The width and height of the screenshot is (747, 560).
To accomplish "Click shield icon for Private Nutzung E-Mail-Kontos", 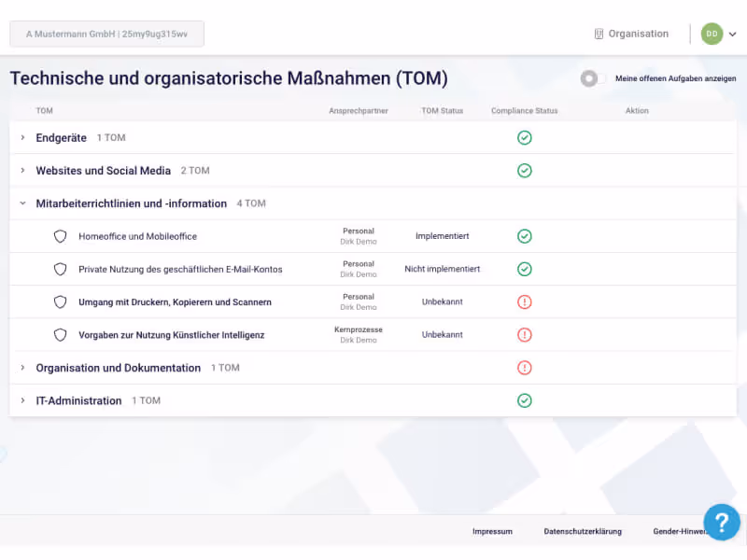I will click(60, 269).
